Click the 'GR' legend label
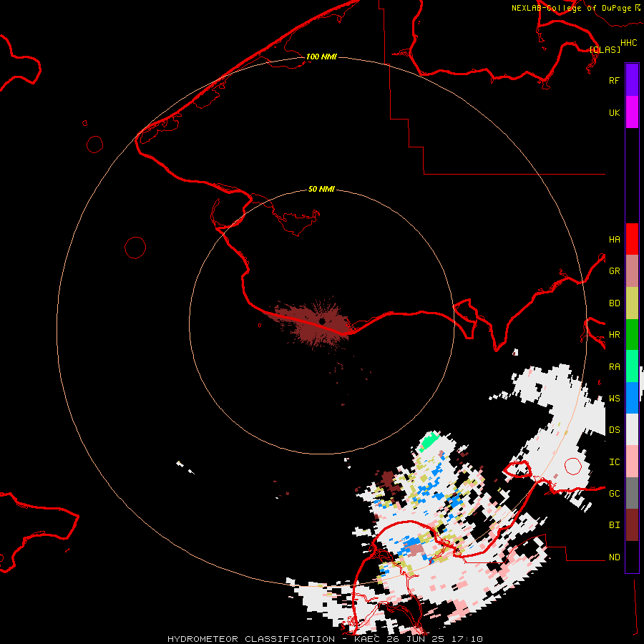The image size is (644, 644). point(614,271)
